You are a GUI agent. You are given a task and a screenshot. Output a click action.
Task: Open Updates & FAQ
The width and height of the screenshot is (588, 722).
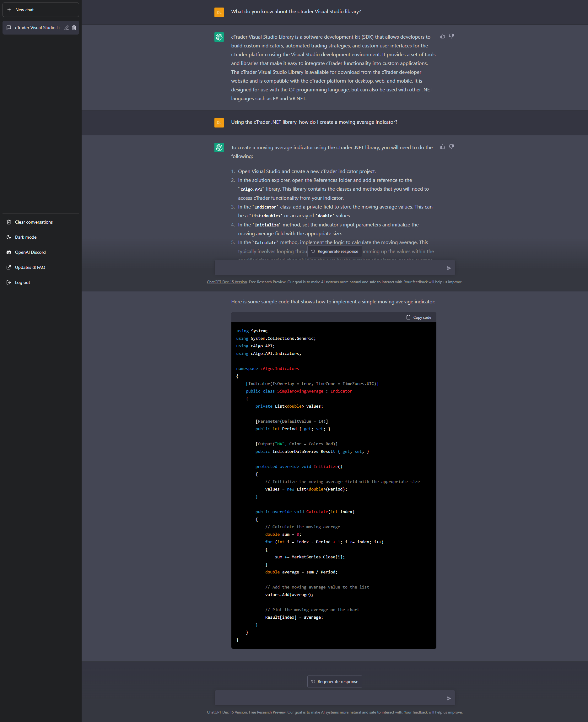[40, 267]
